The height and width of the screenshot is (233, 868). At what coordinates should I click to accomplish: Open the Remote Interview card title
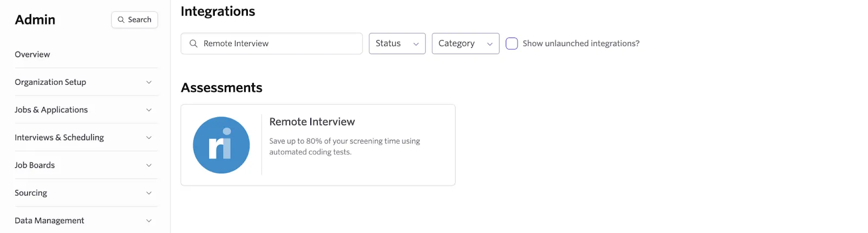click(x=312, y=122)
